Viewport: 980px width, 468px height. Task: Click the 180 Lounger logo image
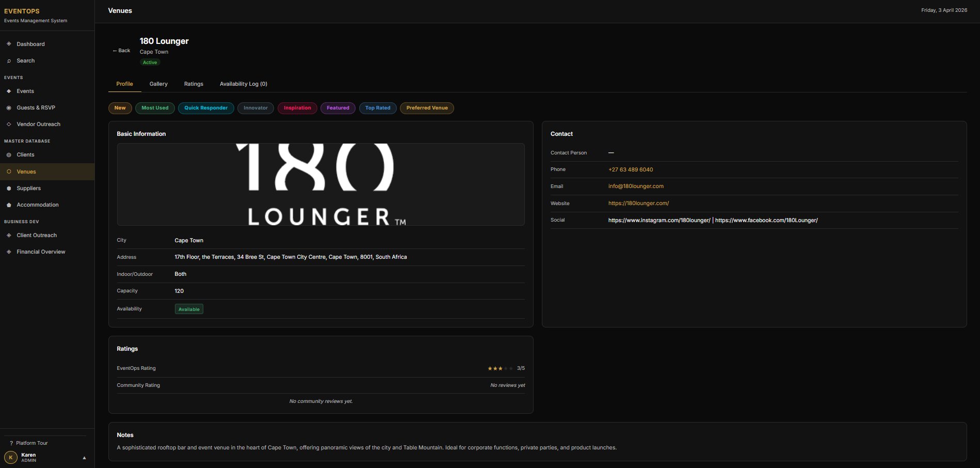coord(320,184)
